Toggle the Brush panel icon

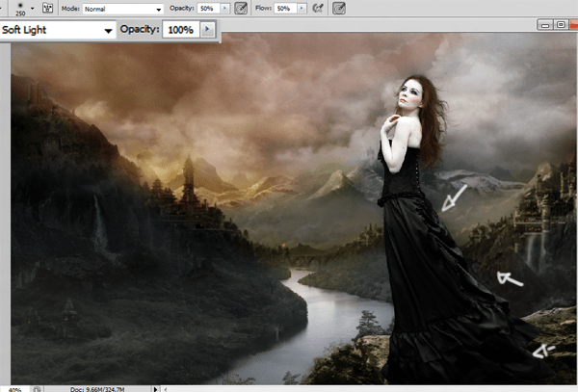tap(47, 8)
